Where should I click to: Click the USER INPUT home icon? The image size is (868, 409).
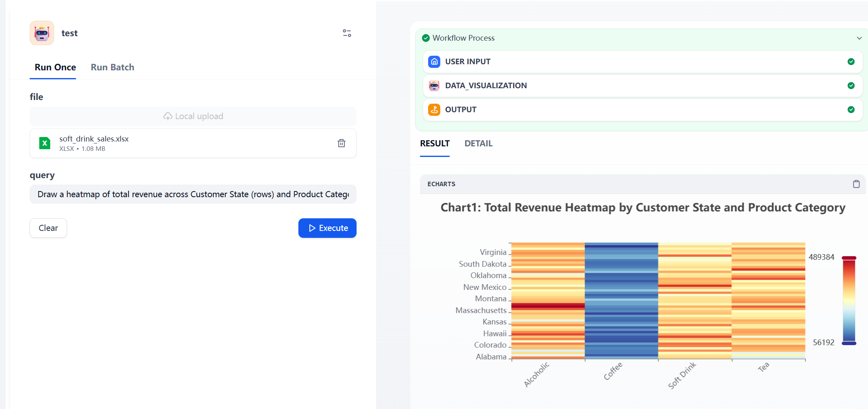coord(434,62)
